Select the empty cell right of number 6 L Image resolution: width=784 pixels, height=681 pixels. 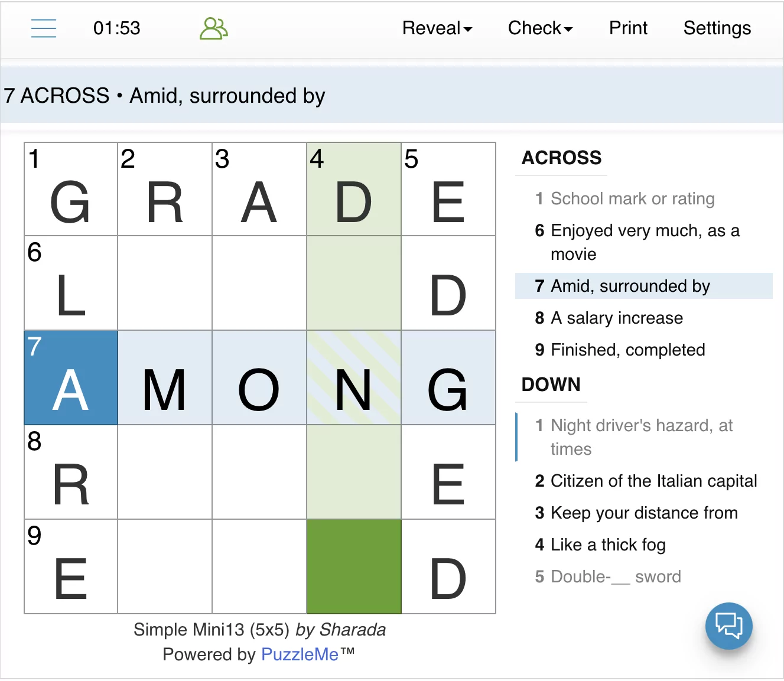point(165,283)
